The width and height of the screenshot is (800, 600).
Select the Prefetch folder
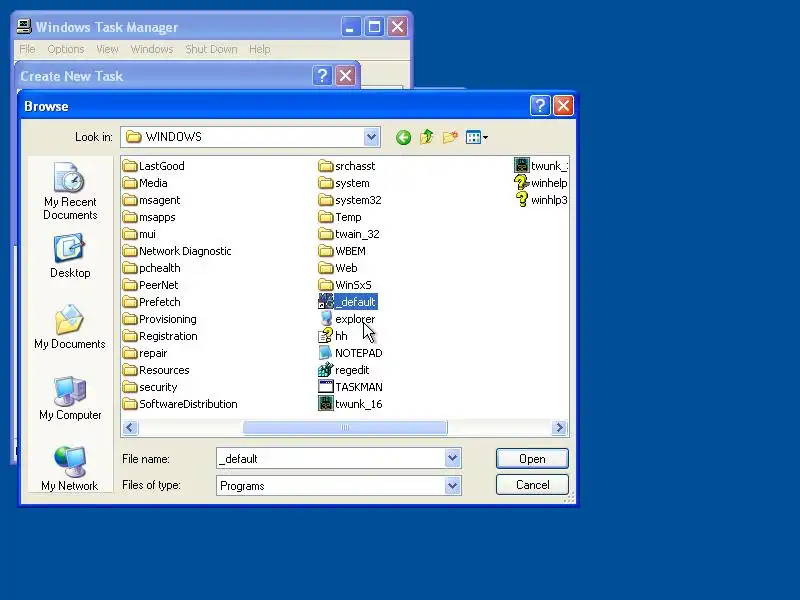pos(152,302)
